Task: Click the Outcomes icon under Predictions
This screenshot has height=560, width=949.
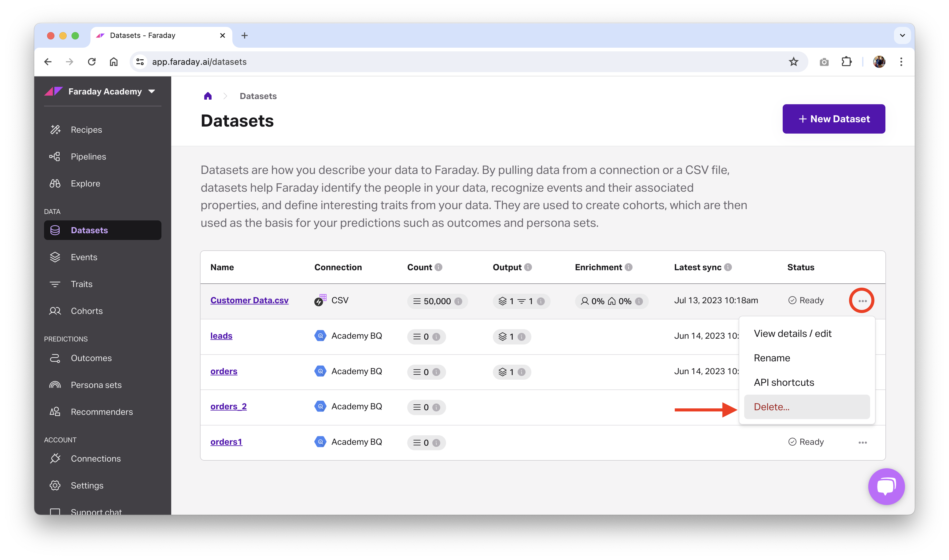Action: coord(55,358)
